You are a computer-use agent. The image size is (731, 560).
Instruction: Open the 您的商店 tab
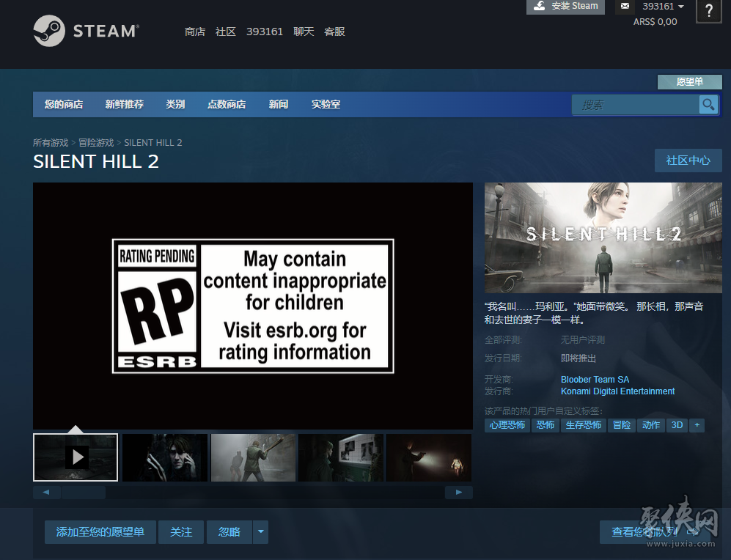point(64,104)
